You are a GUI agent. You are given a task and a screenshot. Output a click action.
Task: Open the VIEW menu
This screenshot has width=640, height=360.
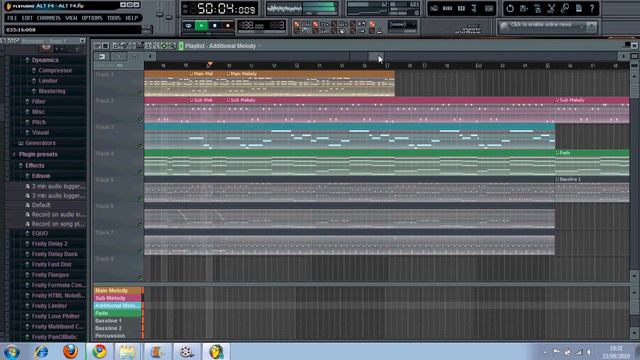[71, 18]
